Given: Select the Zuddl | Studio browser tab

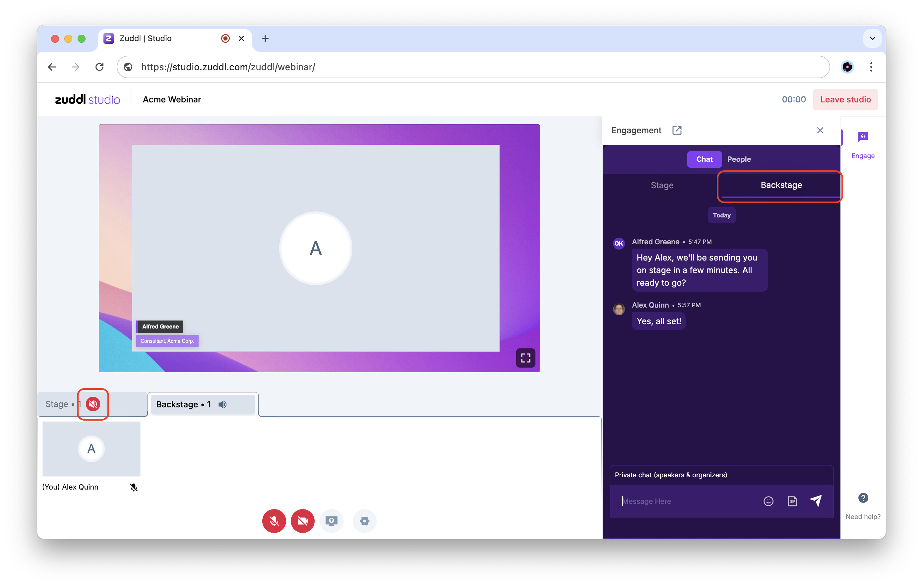Looking at the screenshot, I should [x=175, y=38].
